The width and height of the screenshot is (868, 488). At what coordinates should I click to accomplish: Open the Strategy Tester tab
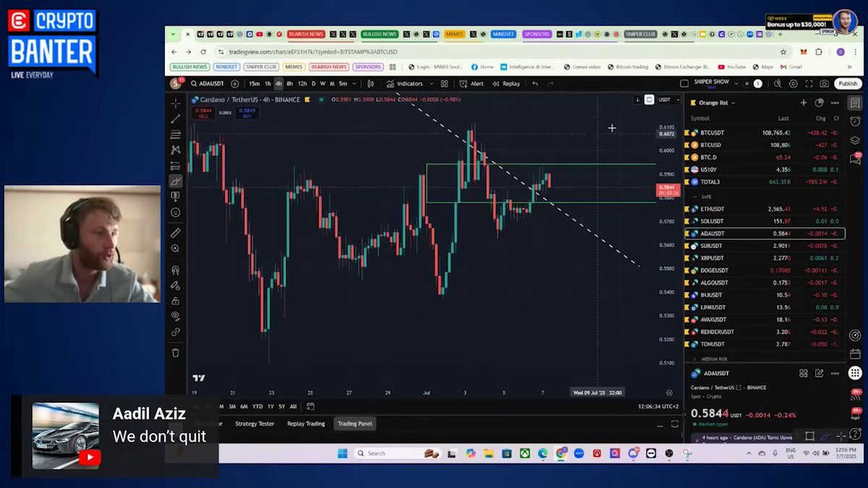point(255,424)
